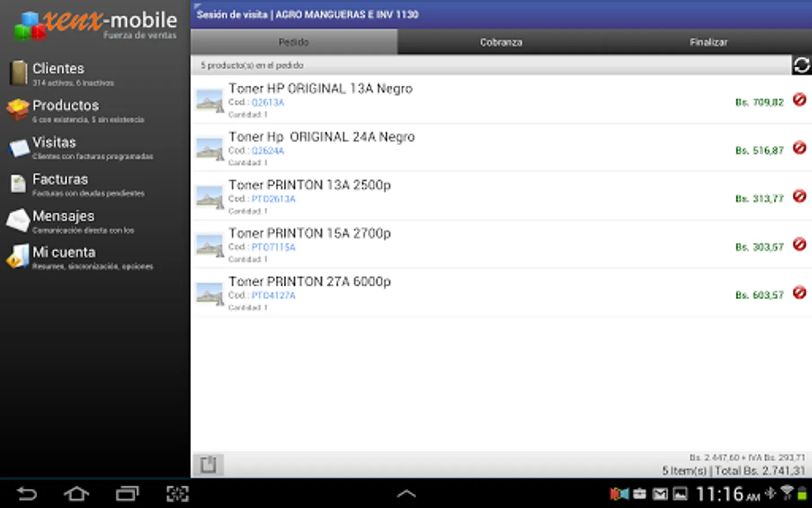Switch to the Pedido tab
812x508 pixels.
[294, 42]
